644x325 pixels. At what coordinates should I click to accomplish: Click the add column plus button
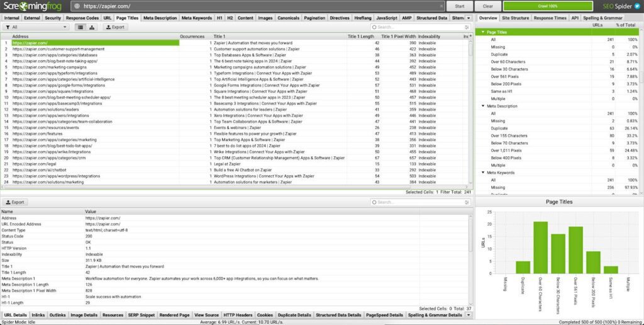[470, 36]
